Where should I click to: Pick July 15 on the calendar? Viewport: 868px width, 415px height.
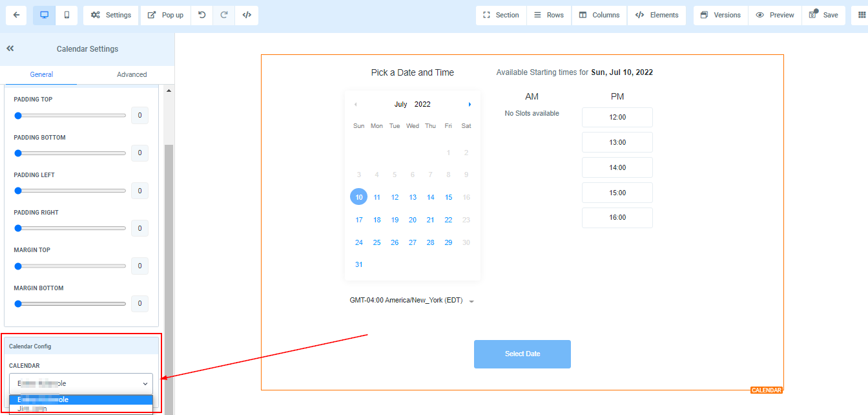tap(448, 197)
